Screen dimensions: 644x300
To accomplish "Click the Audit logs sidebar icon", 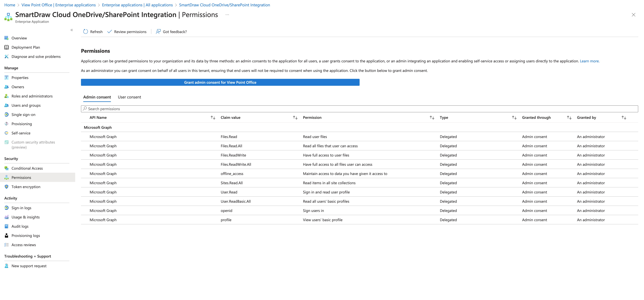I will (7, 226).
